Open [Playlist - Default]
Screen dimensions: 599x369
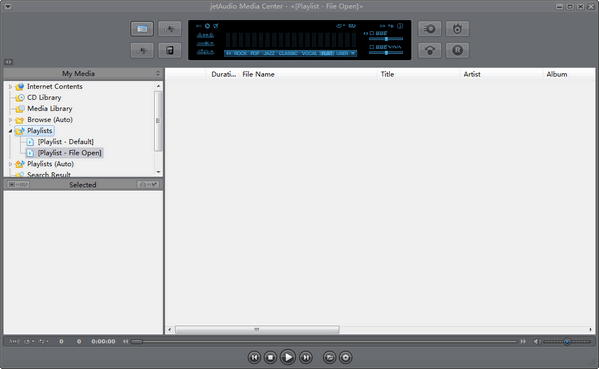click(x=65, y=142)
